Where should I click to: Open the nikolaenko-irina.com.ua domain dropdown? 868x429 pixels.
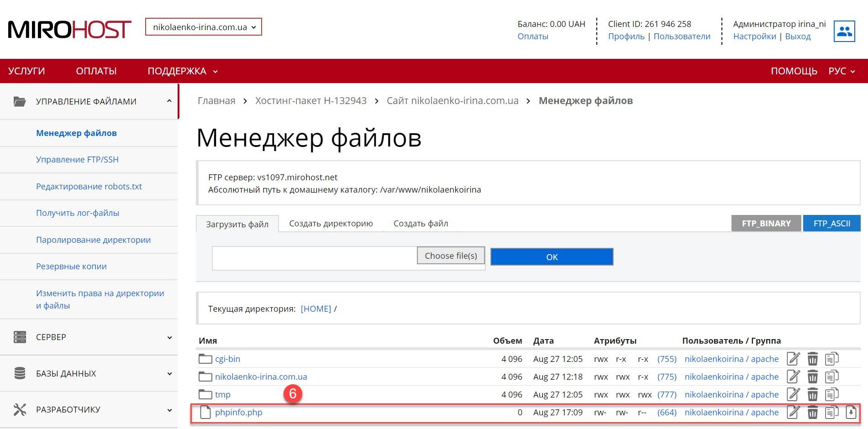204,27
